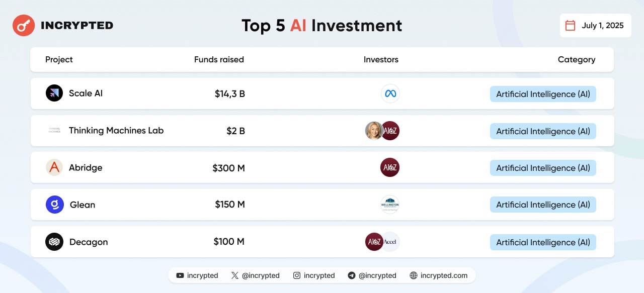Click the Scale AI project logo
644x293 pixels.
tap(54, 93)
